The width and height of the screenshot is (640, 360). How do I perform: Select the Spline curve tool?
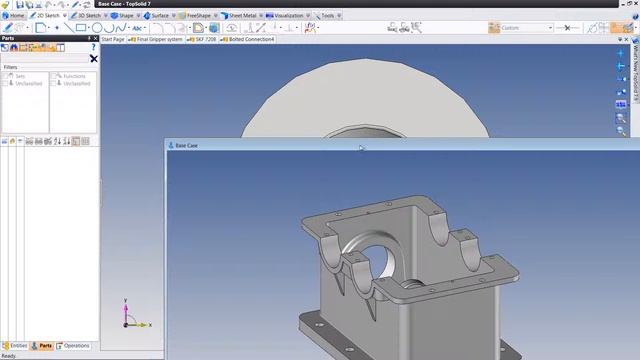click(121, 28)
